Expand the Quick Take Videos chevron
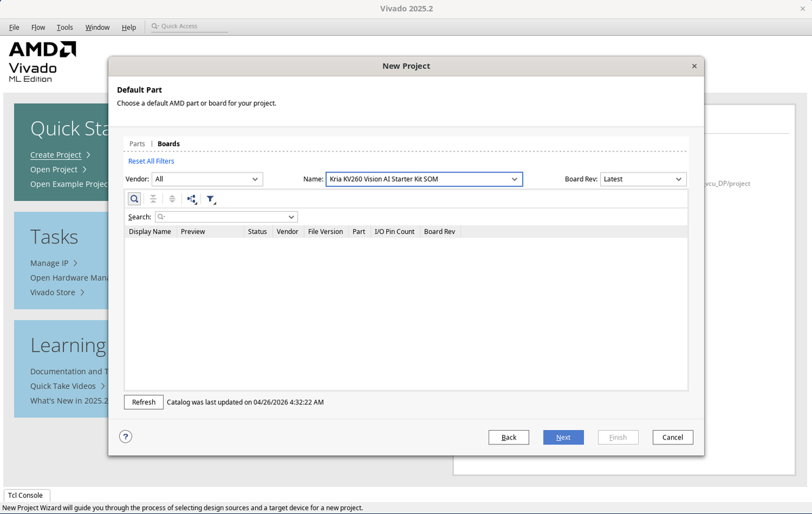 (x=102, y=386)
